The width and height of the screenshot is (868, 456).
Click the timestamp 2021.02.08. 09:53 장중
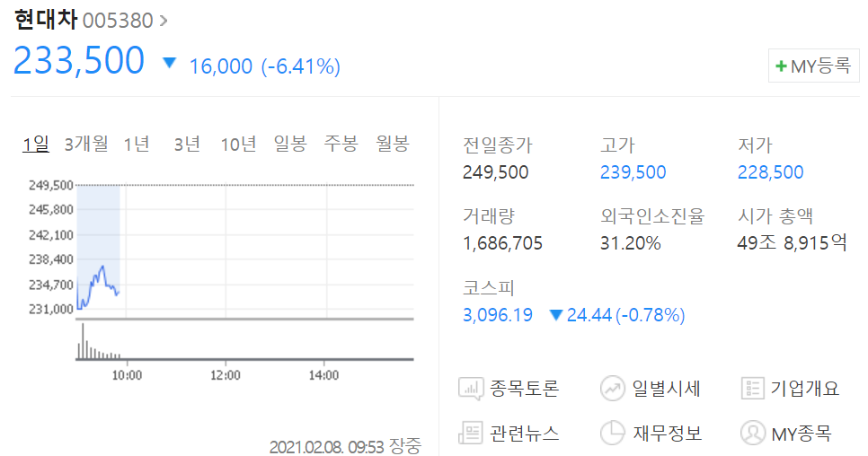point(345,446)
